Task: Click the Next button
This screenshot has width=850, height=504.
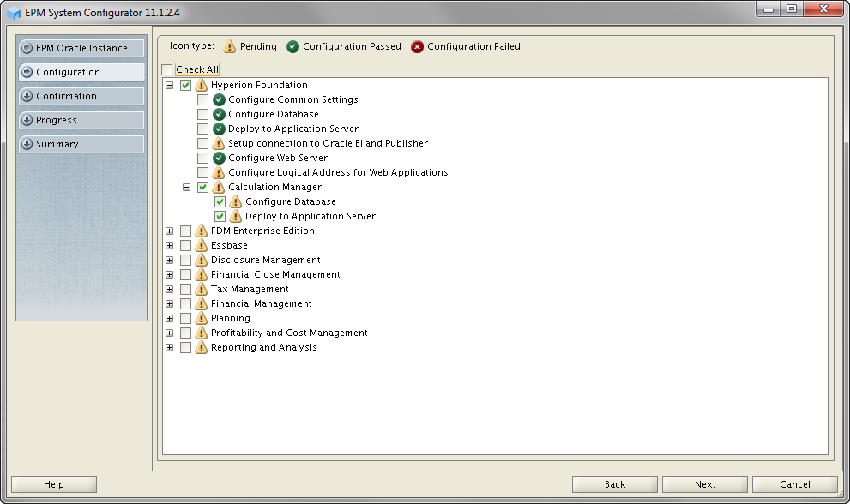Action: click(705, 484)
